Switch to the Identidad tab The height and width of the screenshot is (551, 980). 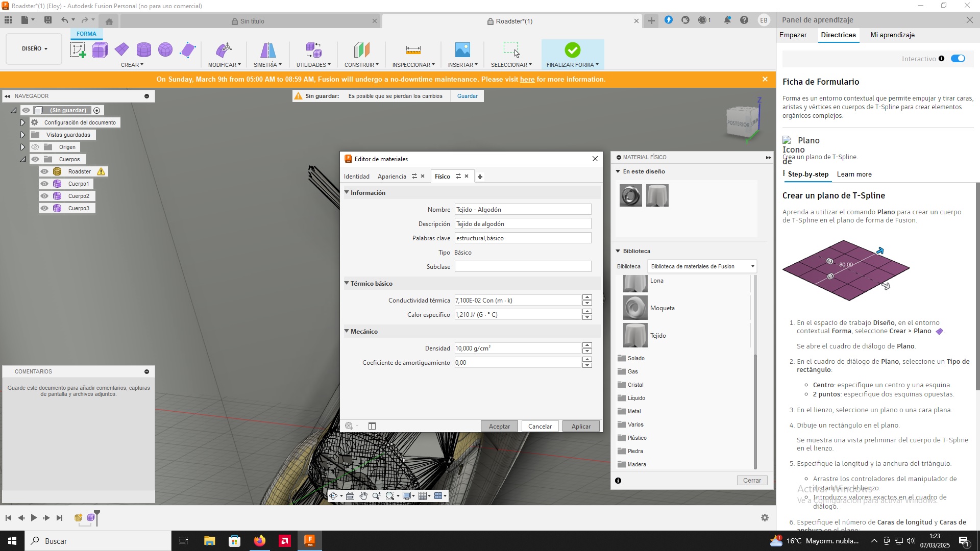pos(356,177)
